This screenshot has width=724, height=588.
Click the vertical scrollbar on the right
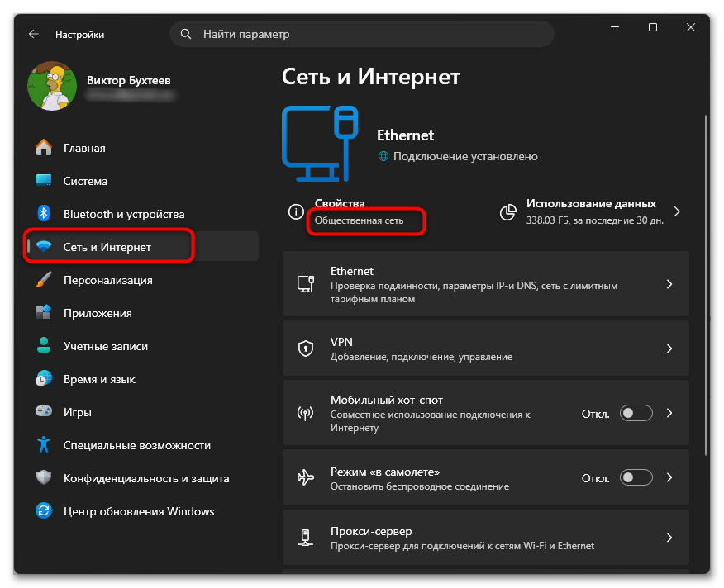706,285
